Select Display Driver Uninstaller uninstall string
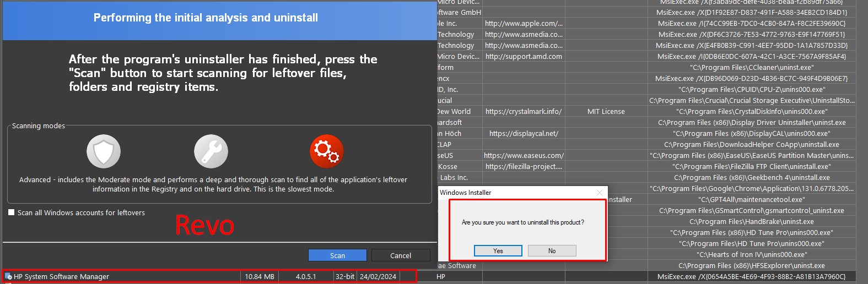868x284 pixels. 752,122
